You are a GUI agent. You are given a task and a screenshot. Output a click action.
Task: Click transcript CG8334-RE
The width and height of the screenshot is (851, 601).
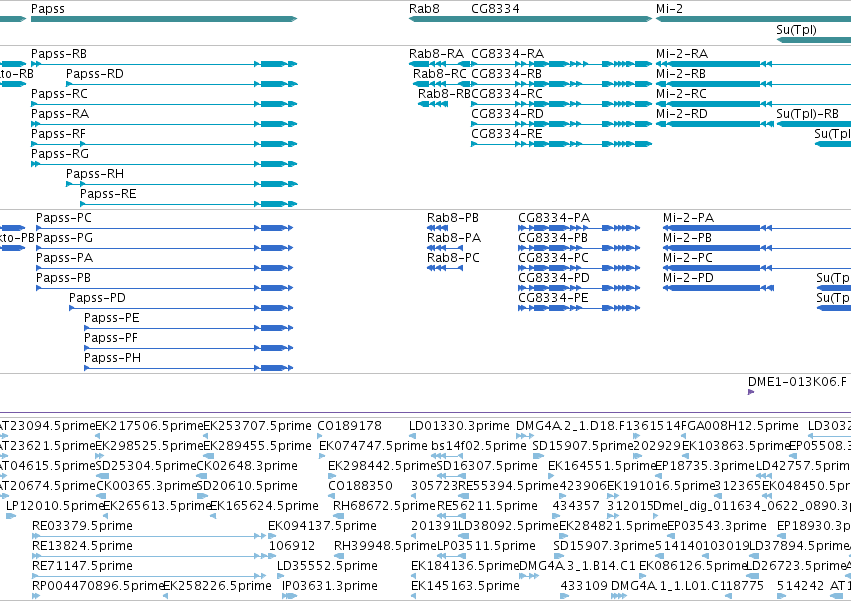pos(506,134)
